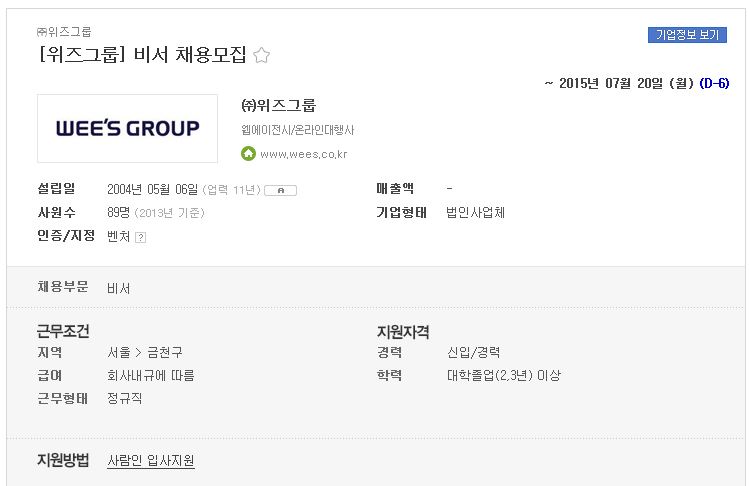
Task: Click the 대학졸업(2,3년) 이상 education value
Action: click(x=503, y=375)
